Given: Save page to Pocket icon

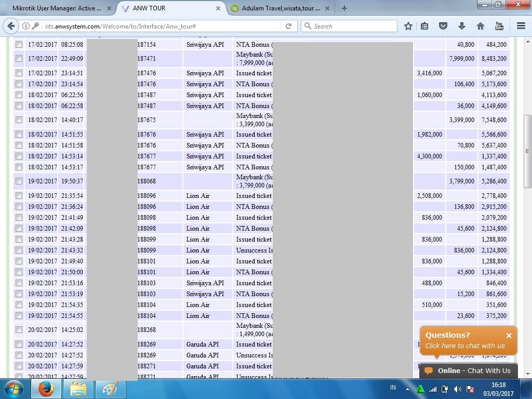Looking at the screenshot, I should pyautogui.click(x=443, y=26).
